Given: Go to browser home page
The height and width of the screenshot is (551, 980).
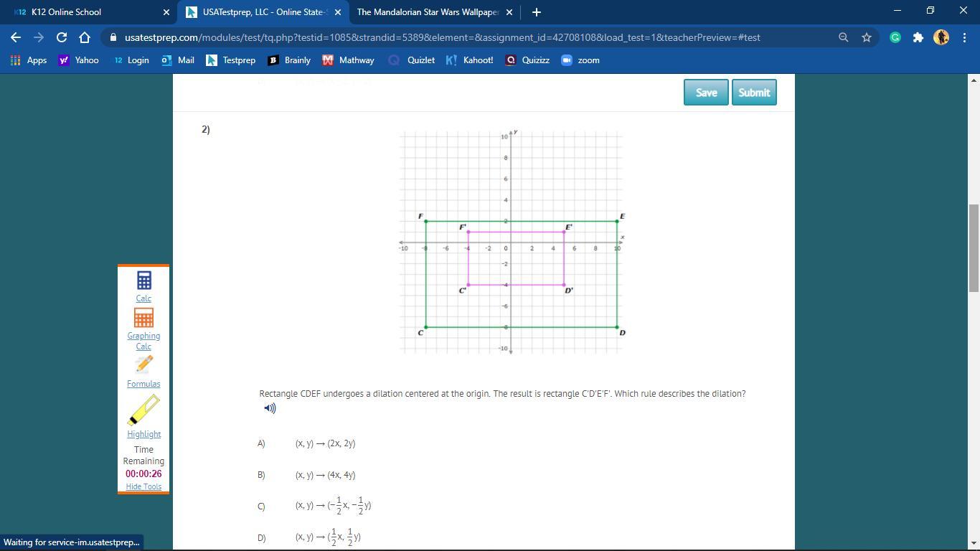Looking at the screenshot, I should click(85, 37).
